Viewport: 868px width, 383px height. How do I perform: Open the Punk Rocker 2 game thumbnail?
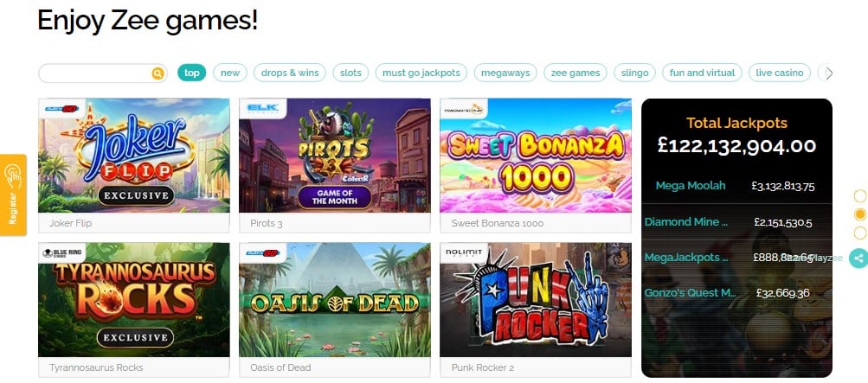coord(536,300)
